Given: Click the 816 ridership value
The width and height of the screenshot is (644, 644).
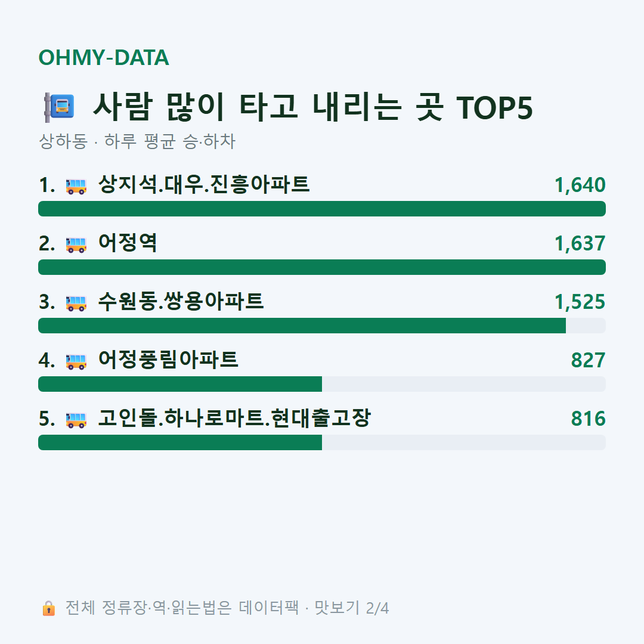Looking at the screenshot, I should (588, 419).
